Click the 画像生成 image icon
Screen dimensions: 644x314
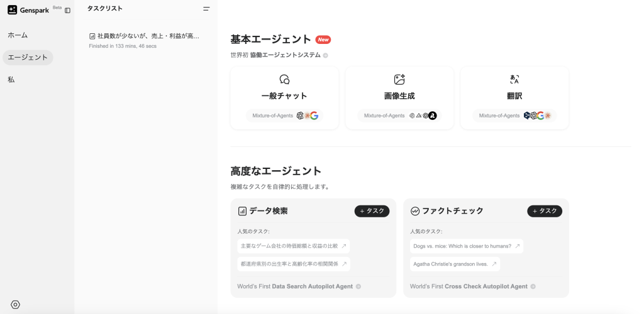pyautogui.click(x=399, y=80)
